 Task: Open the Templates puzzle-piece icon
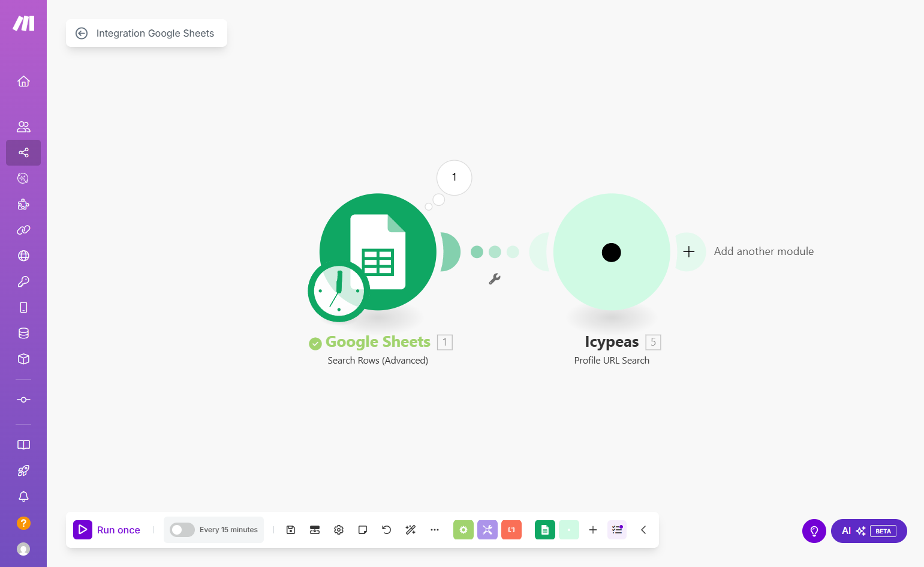tap(23, 204)
